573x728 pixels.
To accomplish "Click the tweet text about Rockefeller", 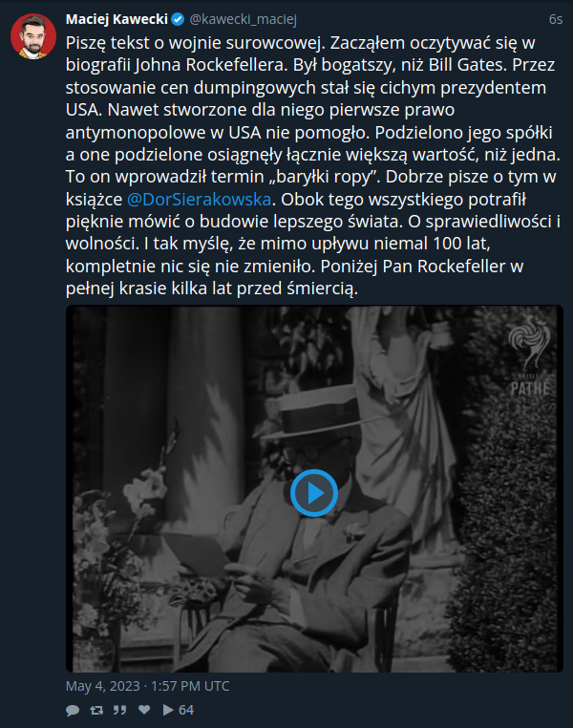I will pyautogui.click(x=313, y=165).
